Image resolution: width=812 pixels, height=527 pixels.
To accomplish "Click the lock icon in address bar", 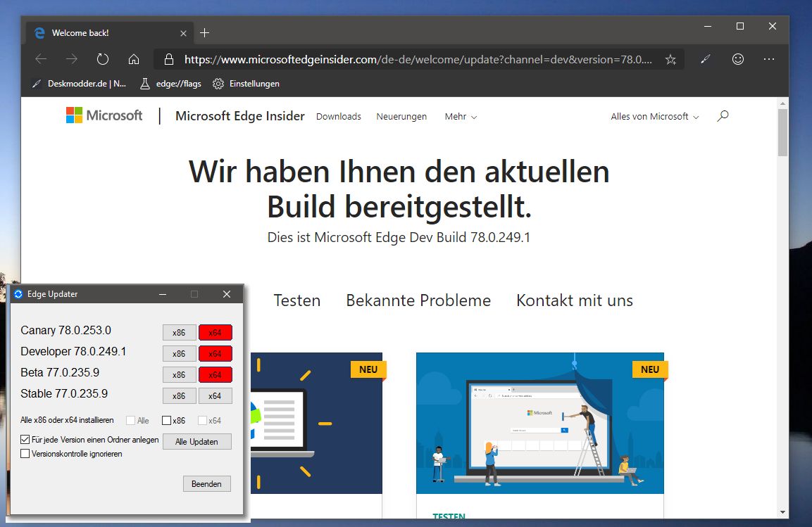I will tap(169, 60).
